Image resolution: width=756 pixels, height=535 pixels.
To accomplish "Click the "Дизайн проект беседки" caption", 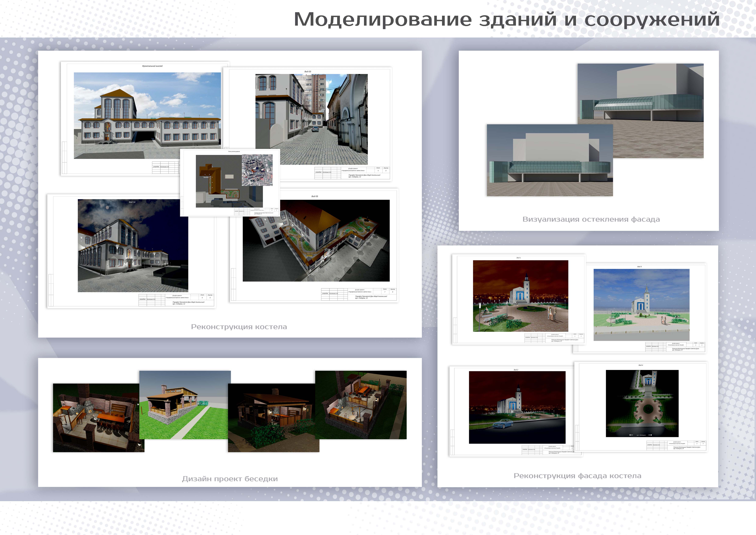I will [x=230, y=479].
